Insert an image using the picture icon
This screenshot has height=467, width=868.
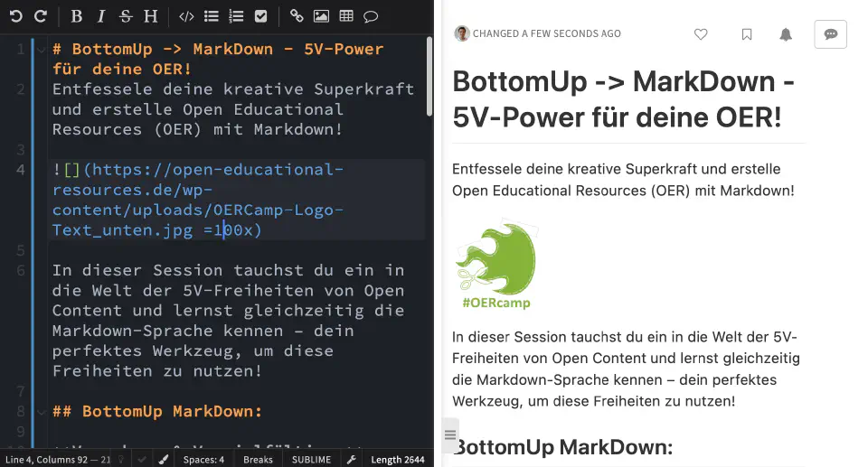pyautogui.click(x=321, y=15)
